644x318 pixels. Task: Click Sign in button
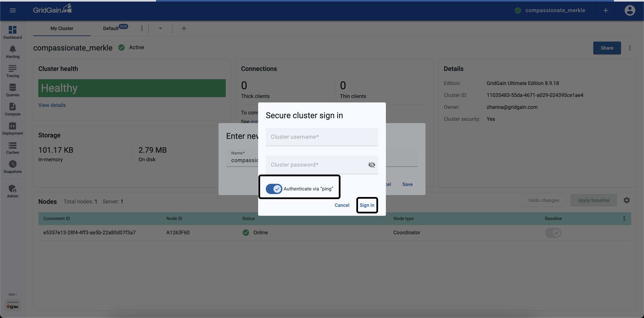tap(367, 205)
